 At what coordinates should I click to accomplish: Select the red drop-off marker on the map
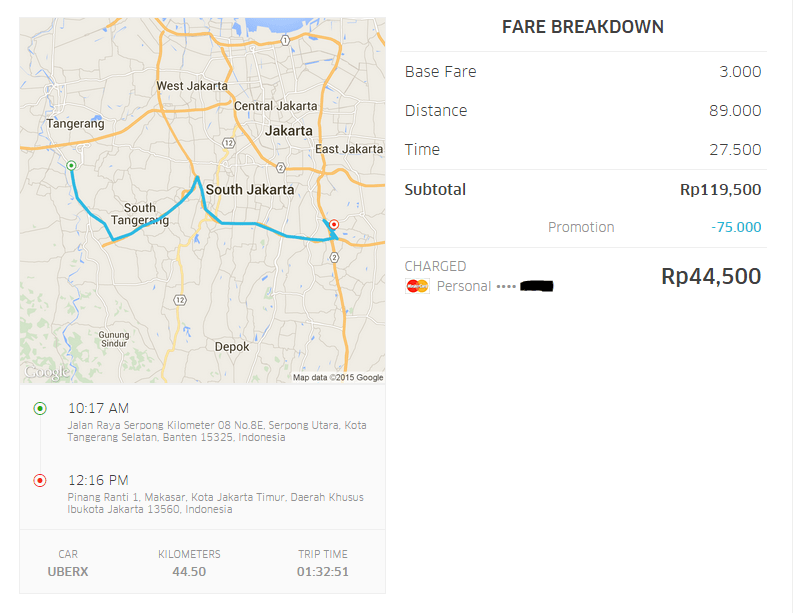(x=333, y=223)
